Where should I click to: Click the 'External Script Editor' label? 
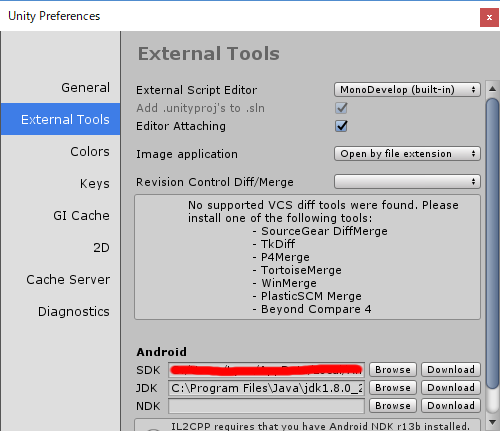196,90
